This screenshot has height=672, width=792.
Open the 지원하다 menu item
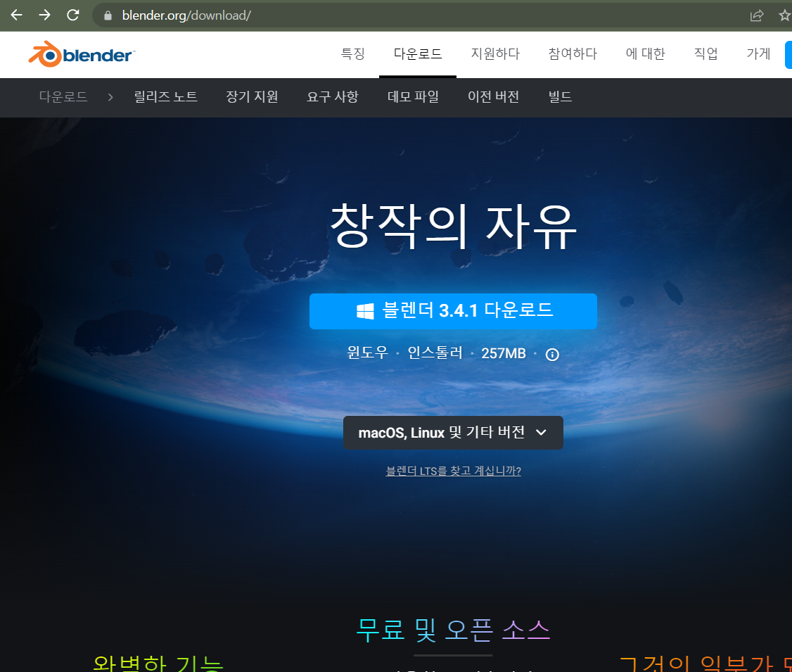495,53
